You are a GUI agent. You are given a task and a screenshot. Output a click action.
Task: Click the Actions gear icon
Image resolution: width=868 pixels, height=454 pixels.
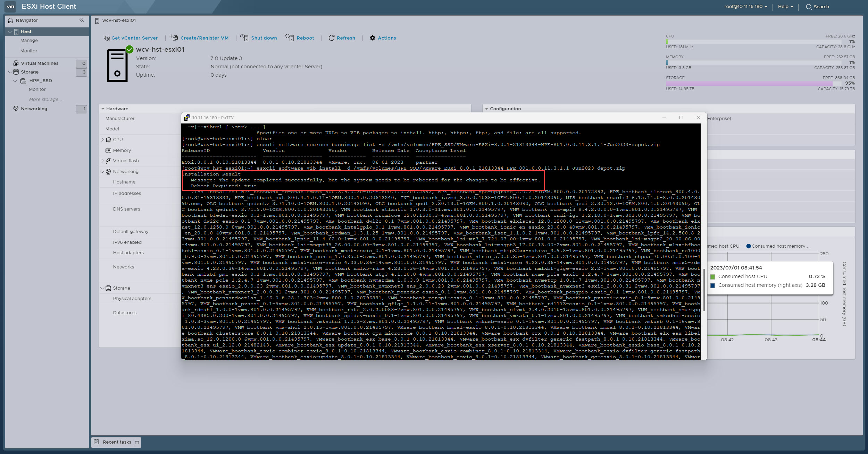373,38
